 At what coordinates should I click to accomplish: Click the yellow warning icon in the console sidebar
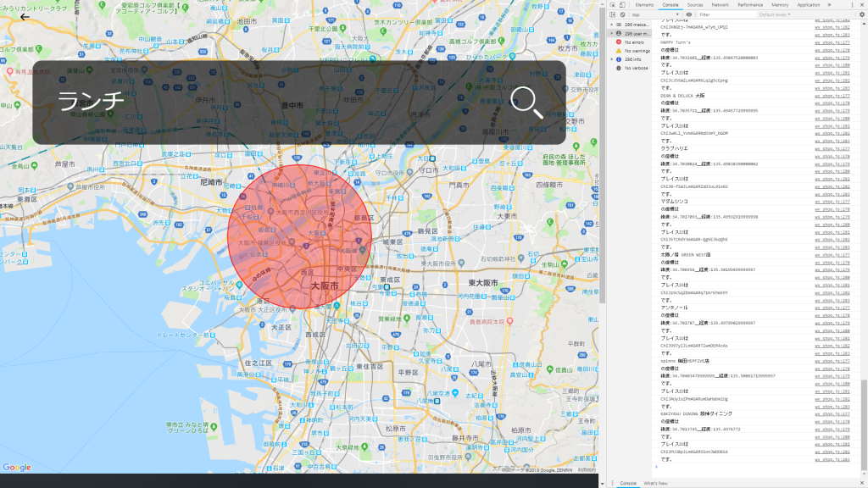click(x=619, y=51)
